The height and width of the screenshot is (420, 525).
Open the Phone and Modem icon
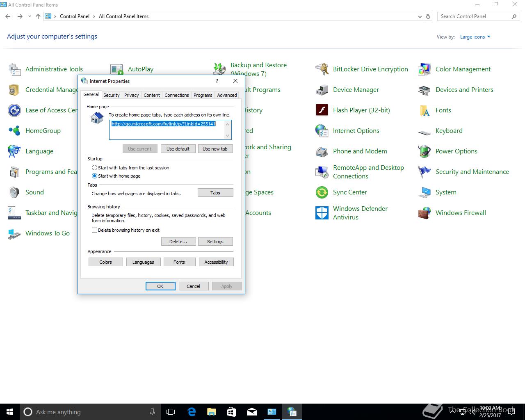click(322, 151)
